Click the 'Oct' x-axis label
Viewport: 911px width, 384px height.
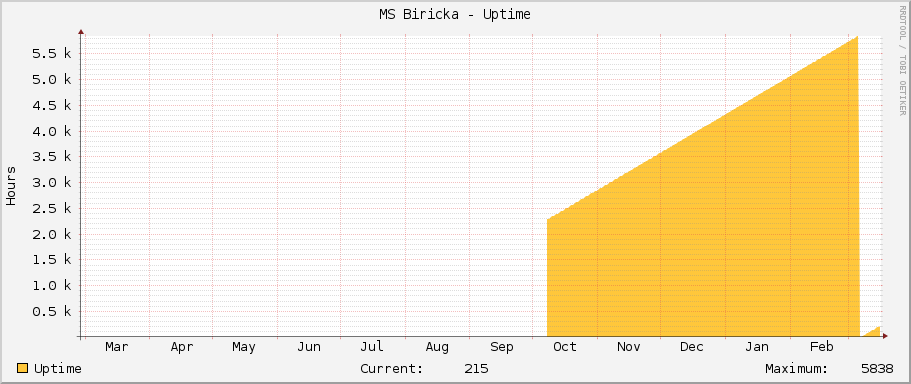[x=565, y=347]
